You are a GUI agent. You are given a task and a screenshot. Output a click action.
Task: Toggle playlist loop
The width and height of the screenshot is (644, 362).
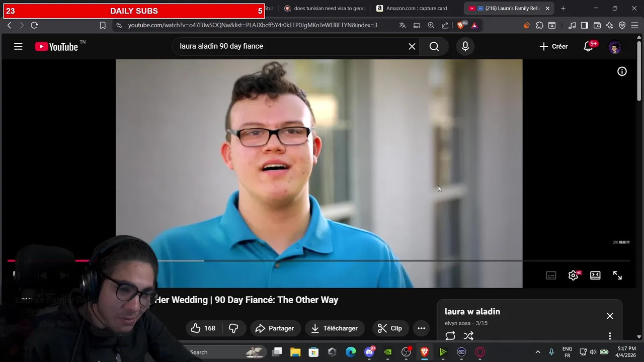pos(450,336)
